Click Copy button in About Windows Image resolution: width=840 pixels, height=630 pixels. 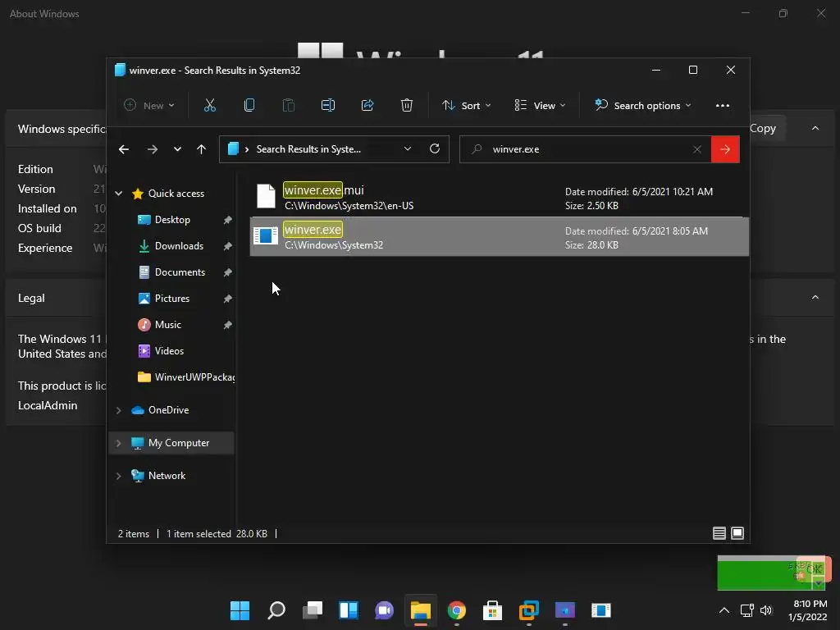763,129
